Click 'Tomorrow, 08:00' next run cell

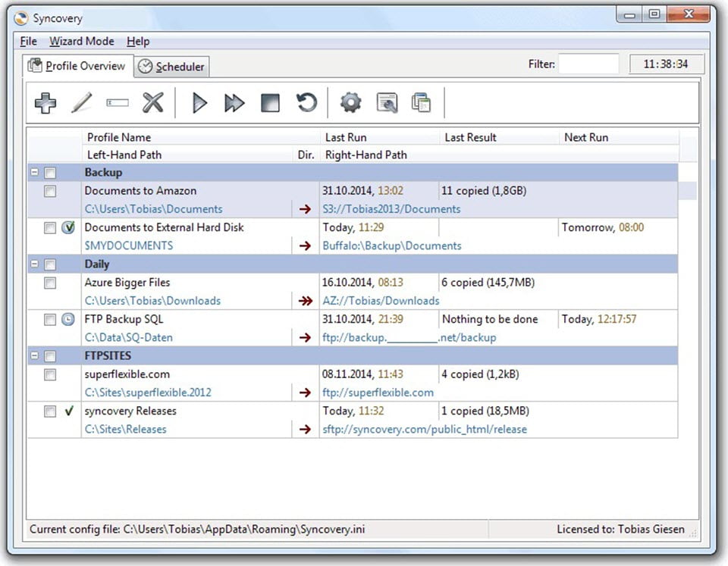603,227
